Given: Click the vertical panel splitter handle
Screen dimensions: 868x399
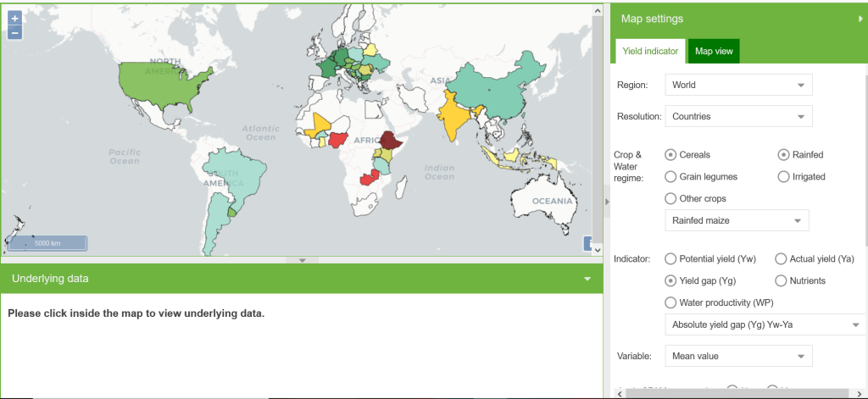Looking at the screenshot, I should point(606,201).
